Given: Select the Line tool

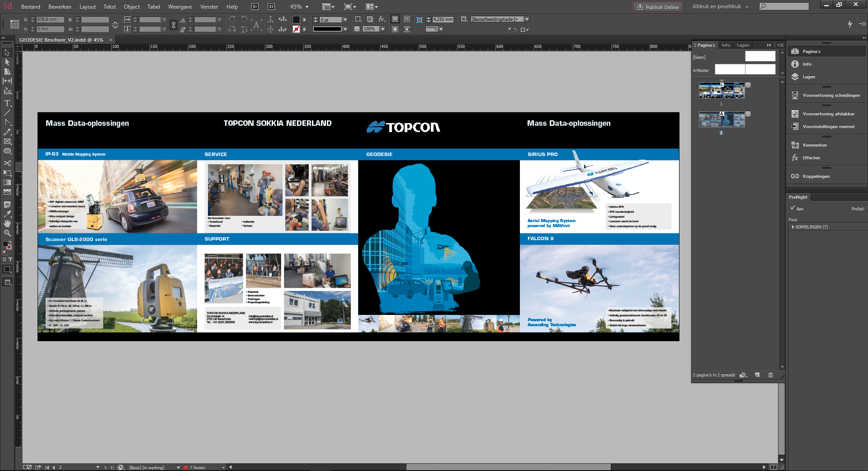Looking at the screenshot, I should (x=7, y=113).
